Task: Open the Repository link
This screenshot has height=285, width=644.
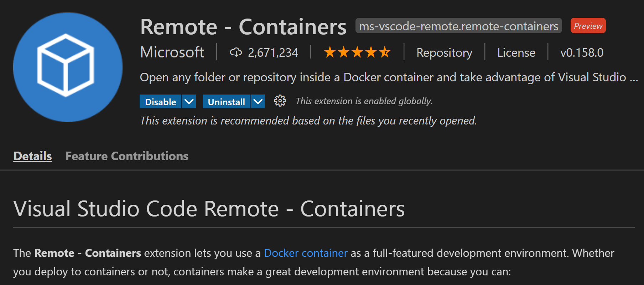Action: tap(444, 53)
